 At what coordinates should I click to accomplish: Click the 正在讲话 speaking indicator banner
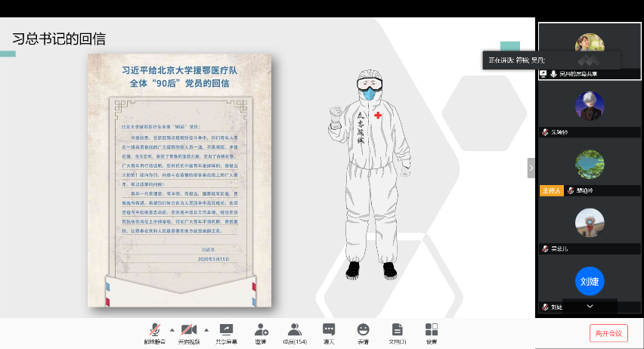[551, 60]
